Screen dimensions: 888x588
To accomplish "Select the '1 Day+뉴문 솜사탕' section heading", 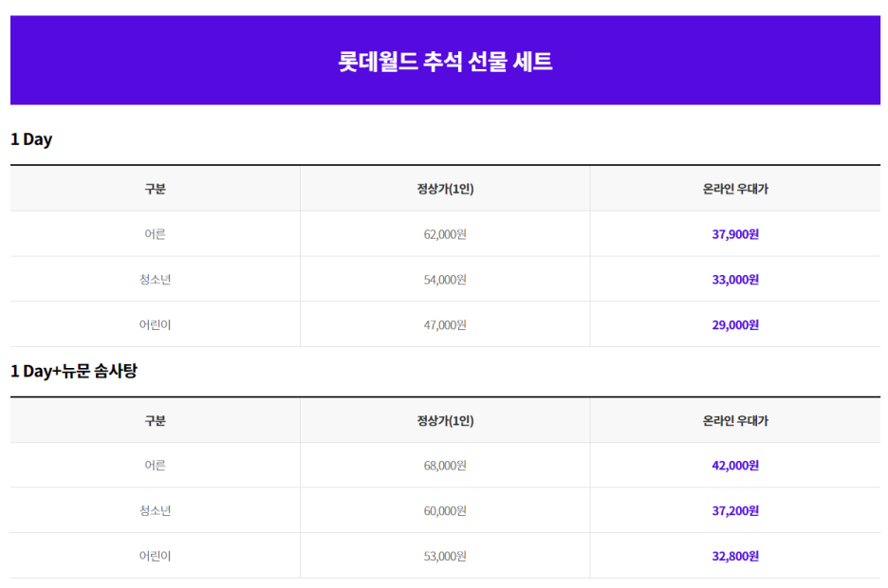I will (x=74, y=371).
